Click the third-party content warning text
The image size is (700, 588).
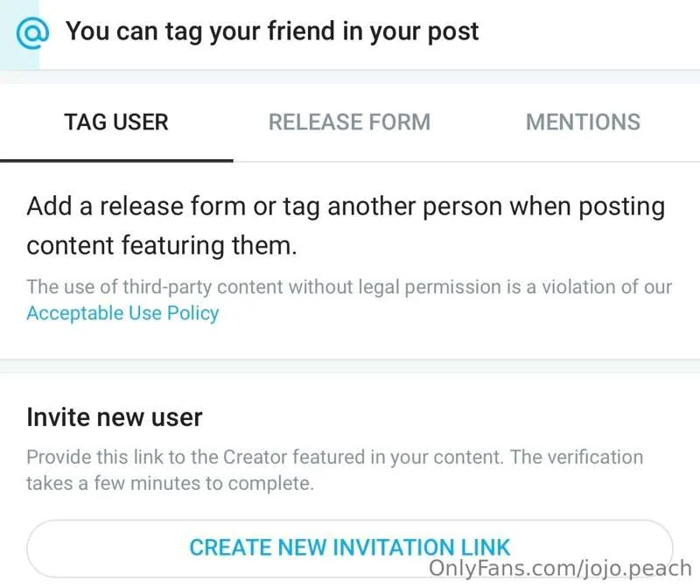[x=348, y=286]
